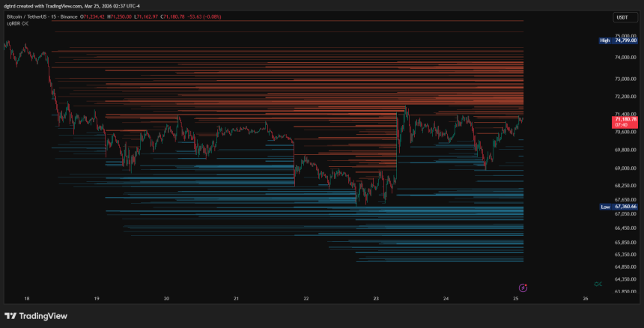Click the date 24 on time axis
The width and height of the screenshot is (644, 328).
click(x=446, y=299)
